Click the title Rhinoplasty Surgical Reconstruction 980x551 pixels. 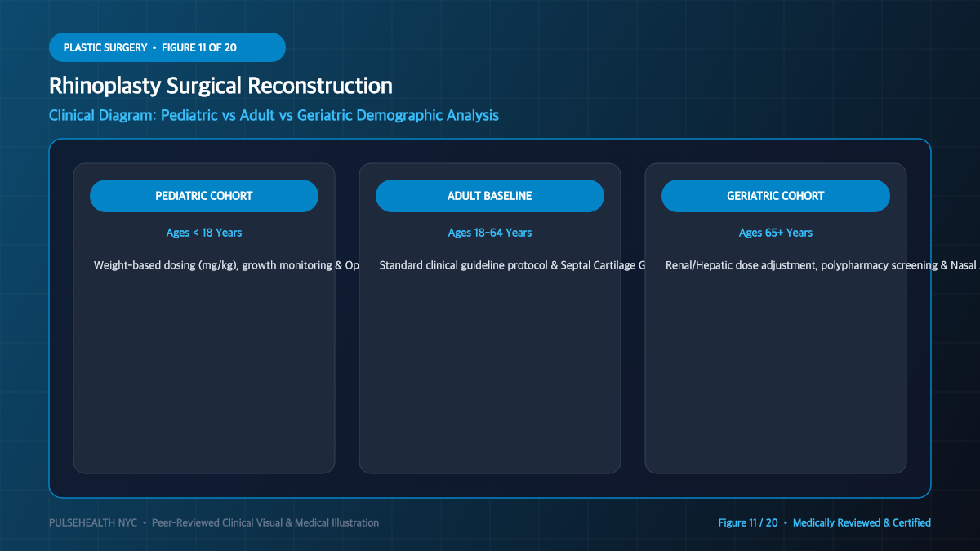[220, 86]
